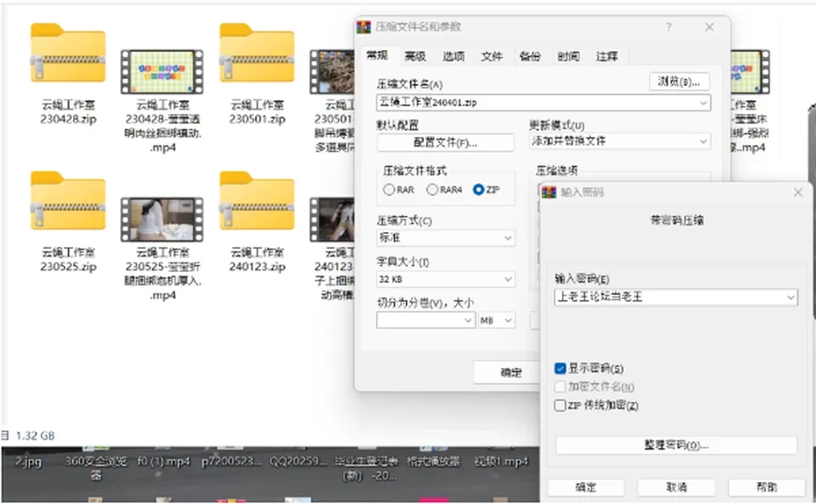This screenshot has height=504, width=816.
Task: Click 帮助 in the password dialog
Action: click(x=767, y=487)
